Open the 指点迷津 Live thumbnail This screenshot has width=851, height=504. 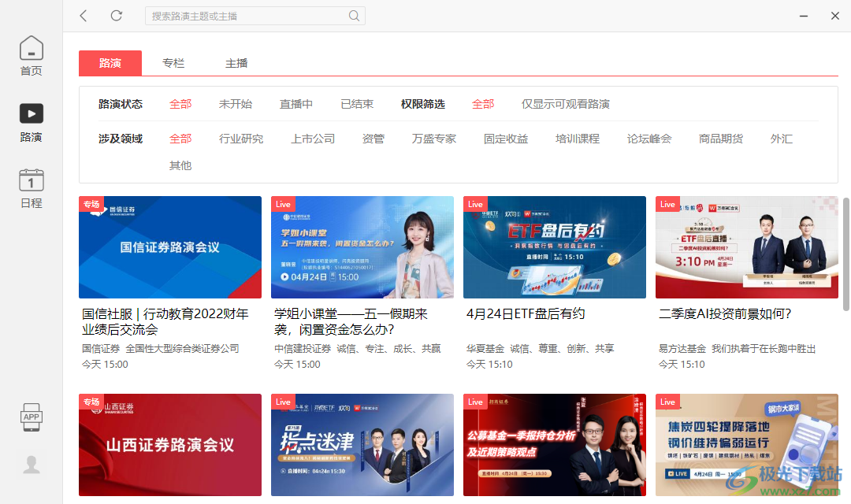coord(362,445)
